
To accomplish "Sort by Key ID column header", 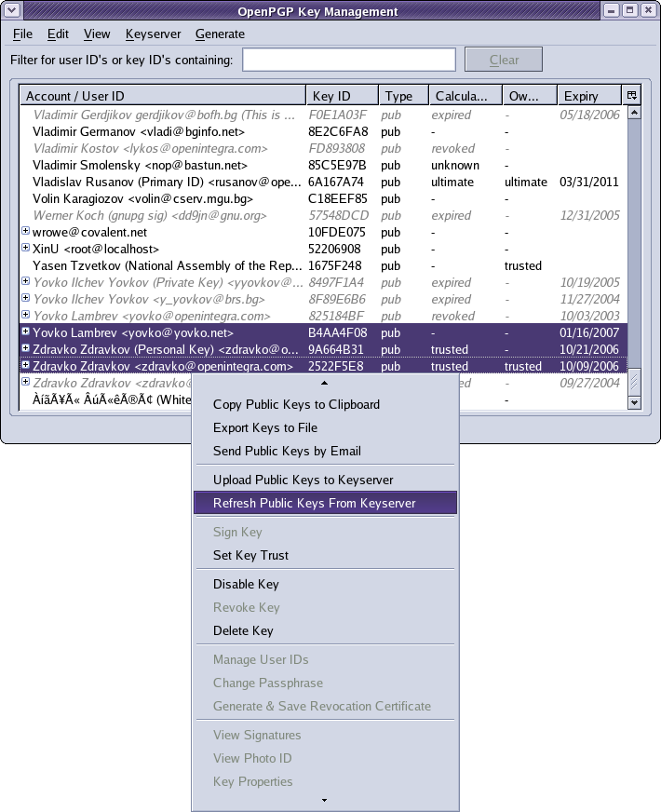I will coord(343,96).
